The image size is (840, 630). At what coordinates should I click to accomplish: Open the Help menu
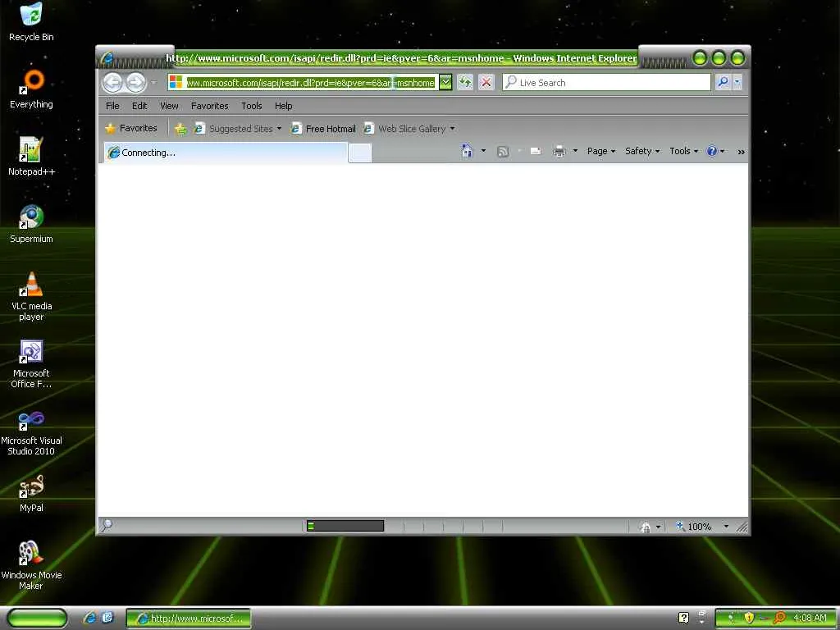click(283, 106)
